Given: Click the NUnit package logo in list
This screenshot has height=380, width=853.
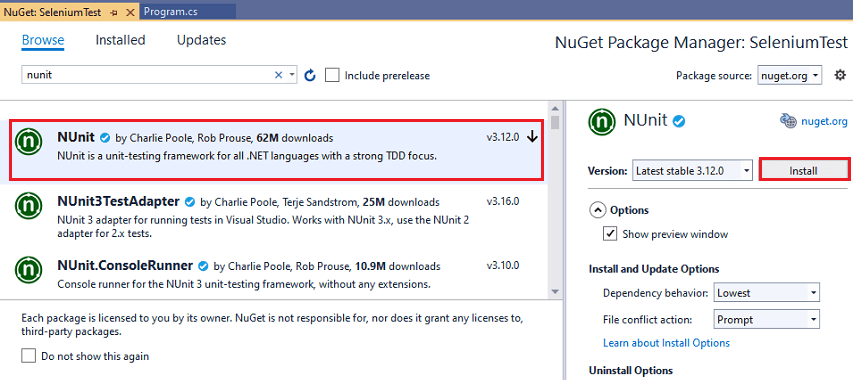Looking at the screenshot, I should [x=29, y=142].
